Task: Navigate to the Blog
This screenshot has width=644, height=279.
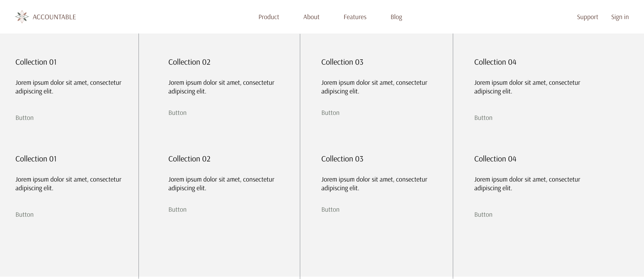Action: click(396, 17)
